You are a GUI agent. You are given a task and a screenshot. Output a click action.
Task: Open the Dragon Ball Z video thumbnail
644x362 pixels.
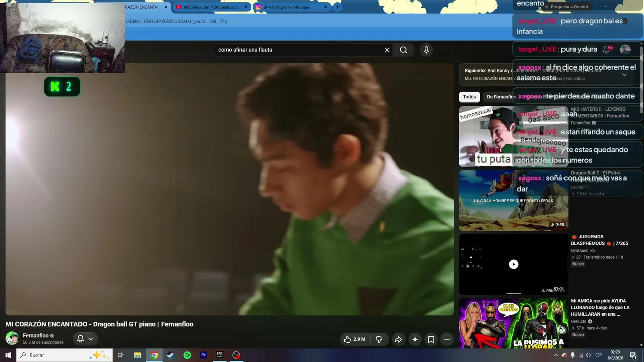[513, 200]
